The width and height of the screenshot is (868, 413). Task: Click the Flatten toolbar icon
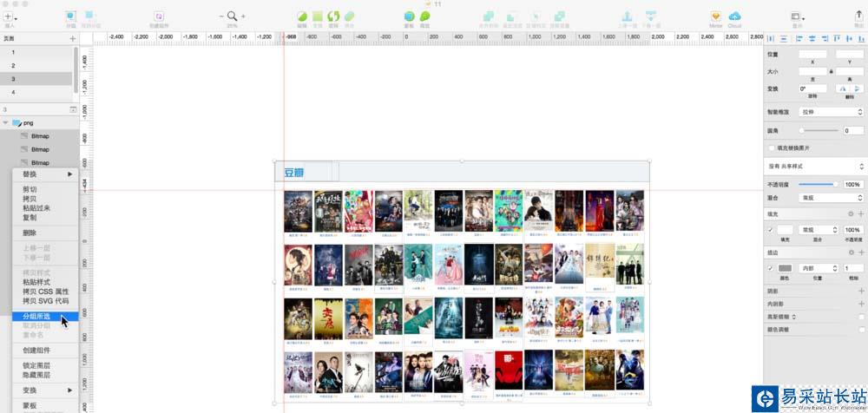click(349, 16)
